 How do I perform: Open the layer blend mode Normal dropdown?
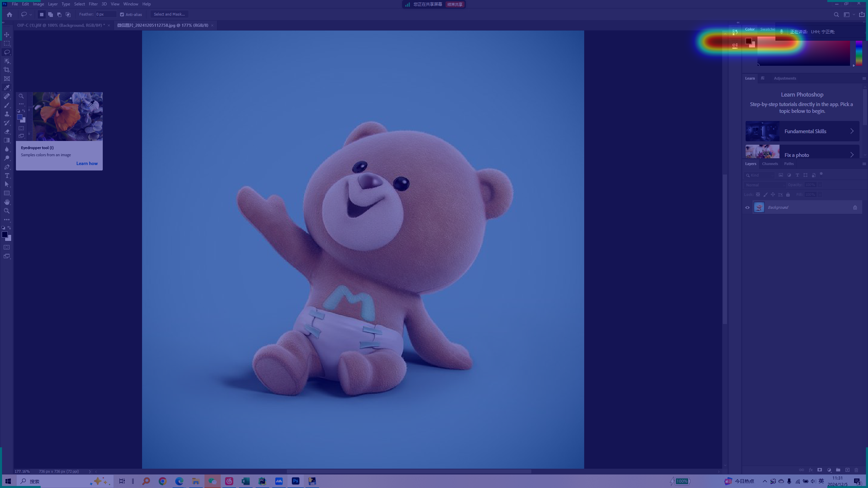pyautogui.click(x=764, y=185)
